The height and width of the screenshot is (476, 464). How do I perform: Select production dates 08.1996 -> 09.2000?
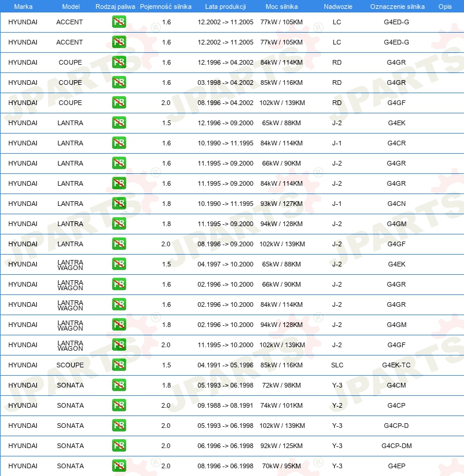click(225, 244)
